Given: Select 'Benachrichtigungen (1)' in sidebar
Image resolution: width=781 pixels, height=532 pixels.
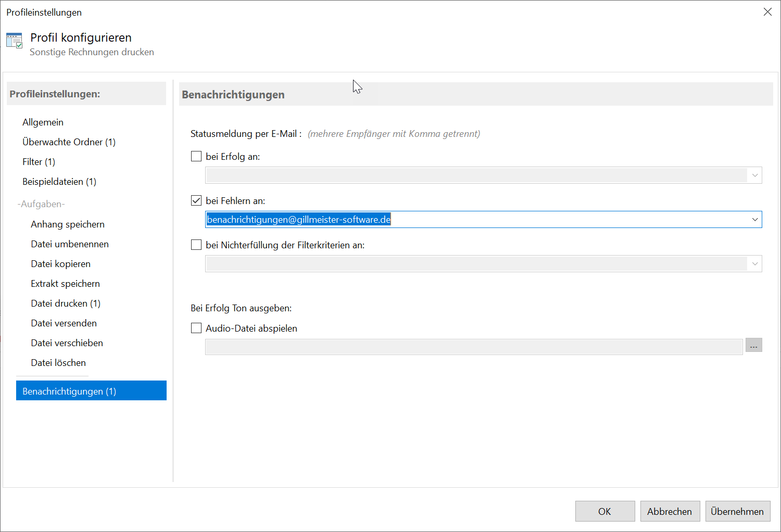Looking at the screenshot, I should pos(91,391).
